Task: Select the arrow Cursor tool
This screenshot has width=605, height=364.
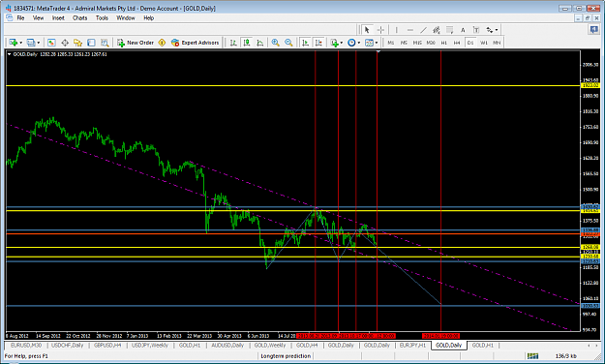Action: pyautogui.click(x=367, y=30)
